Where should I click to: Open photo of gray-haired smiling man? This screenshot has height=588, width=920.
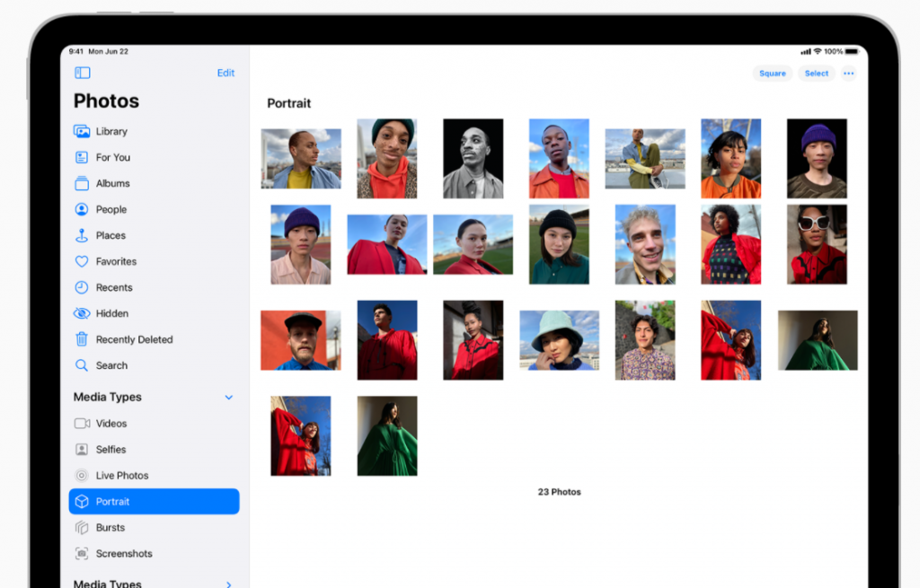(645, 244)
